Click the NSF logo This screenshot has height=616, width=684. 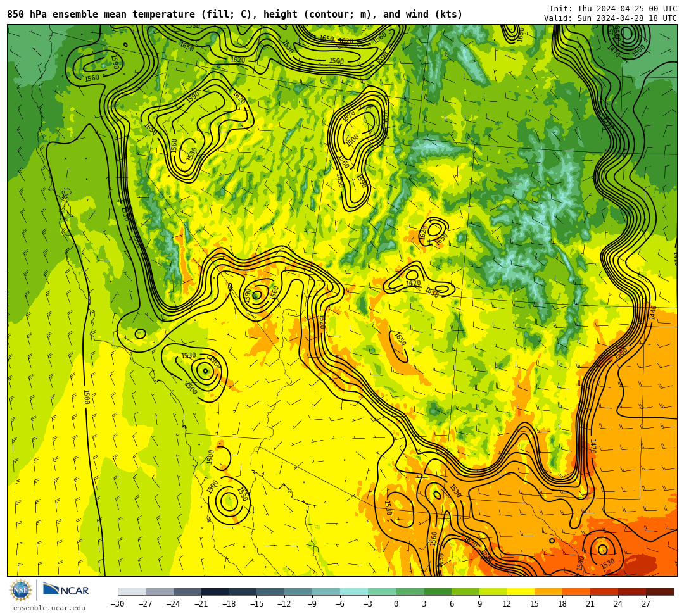(20, 590)
